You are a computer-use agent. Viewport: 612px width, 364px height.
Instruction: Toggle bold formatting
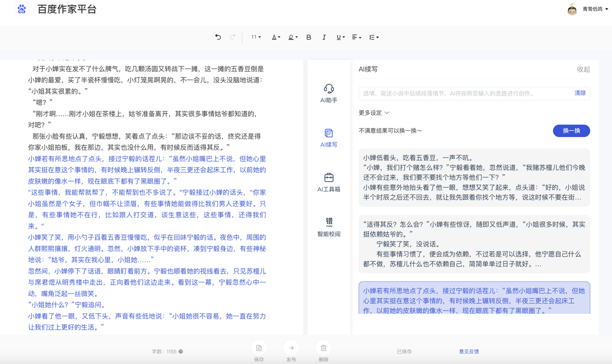[x=309, y=37]
